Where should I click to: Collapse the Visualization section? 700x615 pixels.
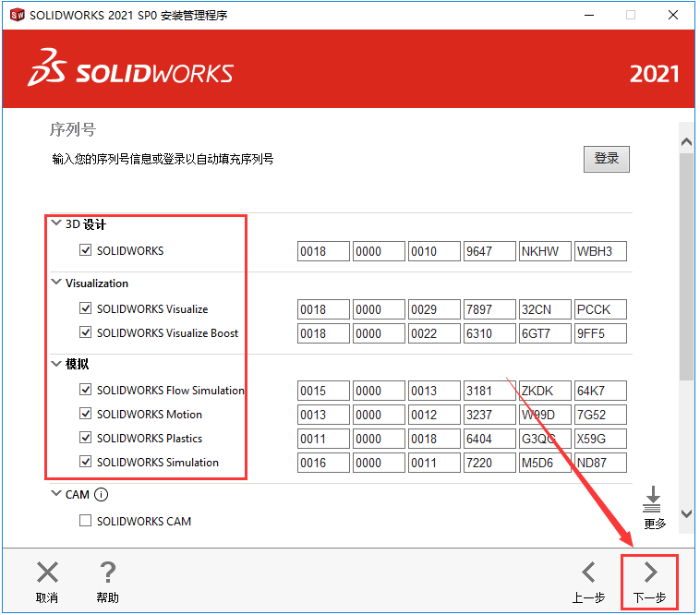pyautogui.click(x=56, y=283)
